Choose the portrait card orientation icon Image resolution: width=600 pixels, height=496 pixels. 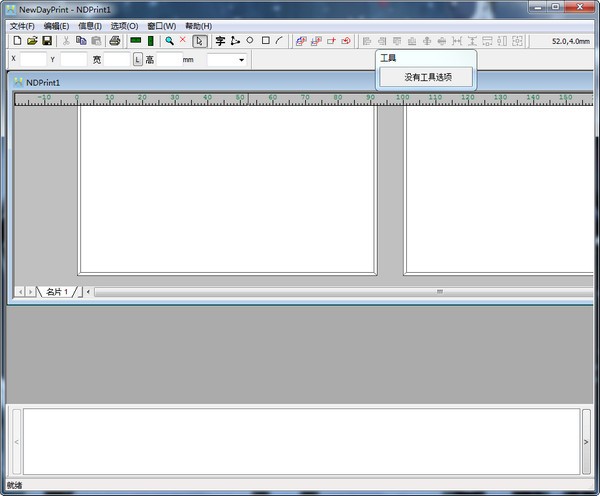click(x=151, y=41)
